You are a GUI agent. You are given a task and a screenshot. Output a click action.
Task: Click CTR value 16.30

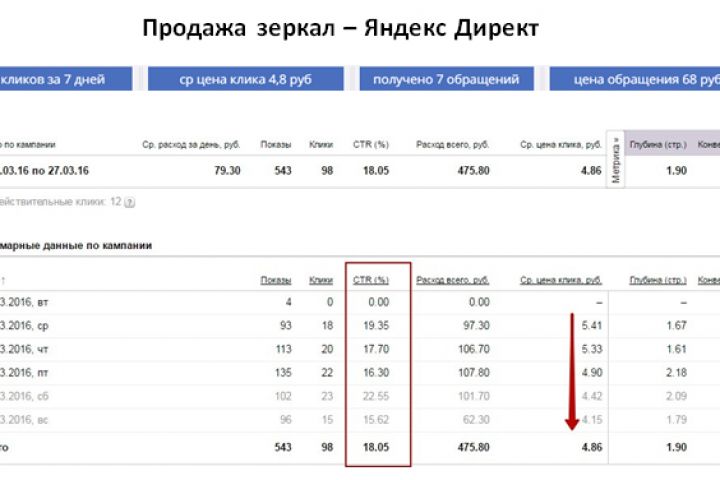tap(376, 373)
